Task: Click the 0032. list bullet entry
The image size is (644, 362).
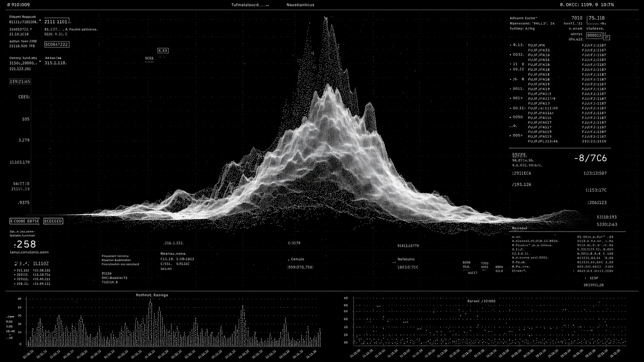Action: [517, 55]
